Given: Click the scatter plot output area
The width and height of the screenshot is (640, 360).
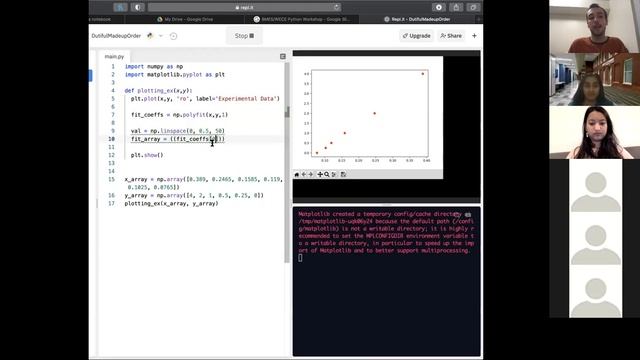Looking at the screenshot, I should coord(369,113).
